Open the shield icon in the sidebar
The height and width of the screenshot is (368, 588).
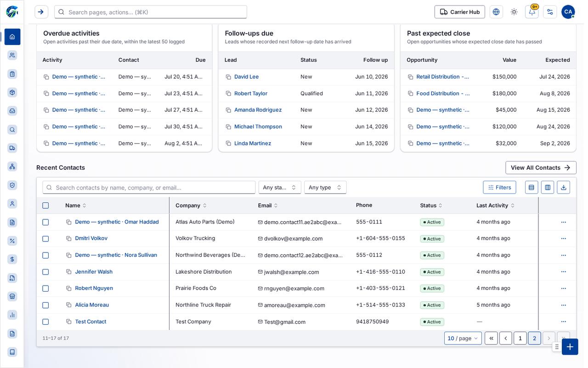click(12, 185)
